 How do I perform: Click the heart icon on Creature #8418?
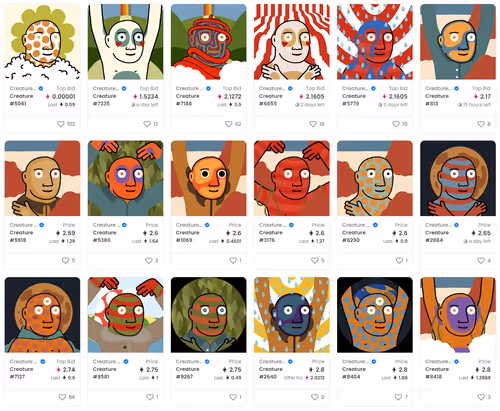(x=481, y=397)
